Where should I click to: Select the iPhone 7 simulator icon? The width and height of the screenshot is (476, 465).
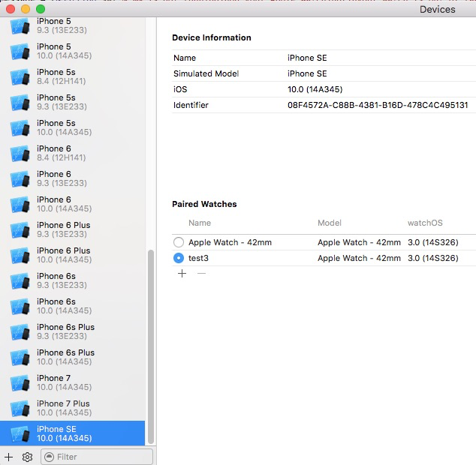coord(20,382)
